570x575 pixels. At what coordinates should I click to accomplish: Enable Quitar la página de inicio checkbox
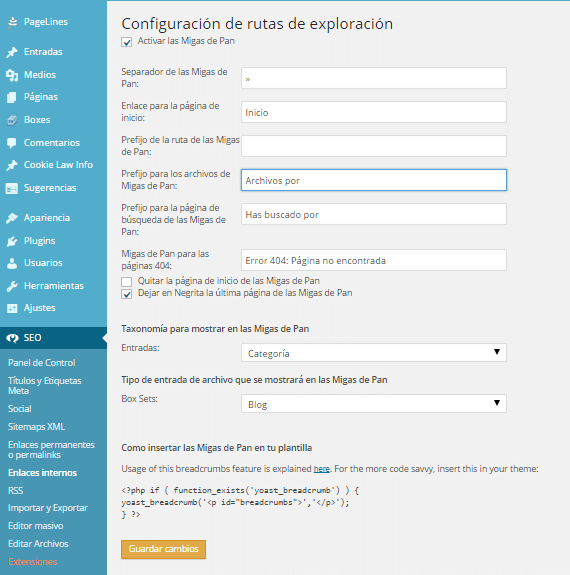127,282
